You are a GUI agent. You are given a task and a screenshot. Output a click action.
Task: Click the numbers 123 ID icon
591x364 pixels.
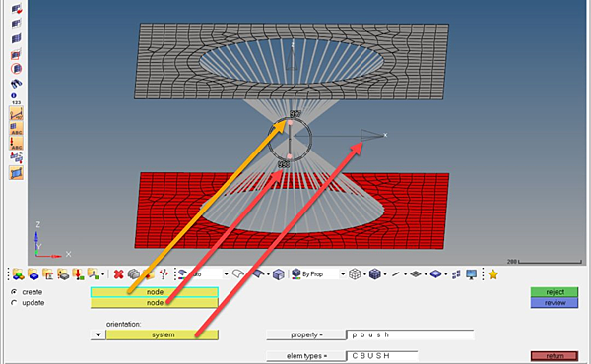coord(16,98)
